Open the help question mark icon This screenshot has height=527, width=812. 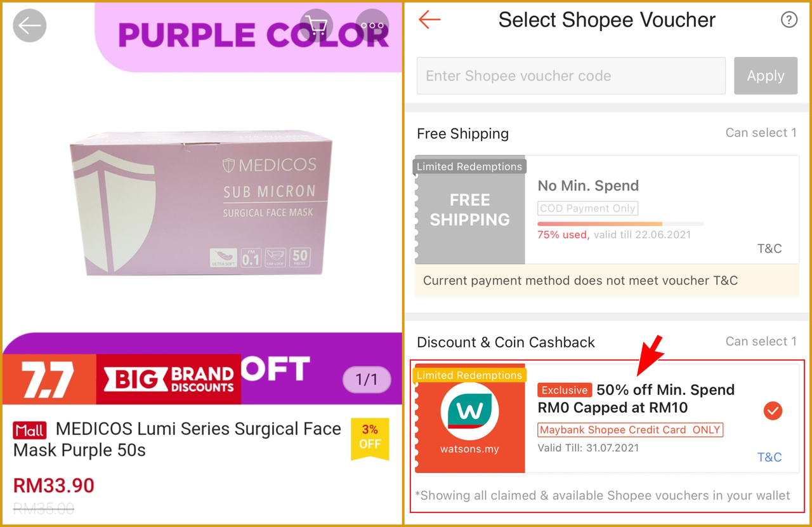coord(789,20)
